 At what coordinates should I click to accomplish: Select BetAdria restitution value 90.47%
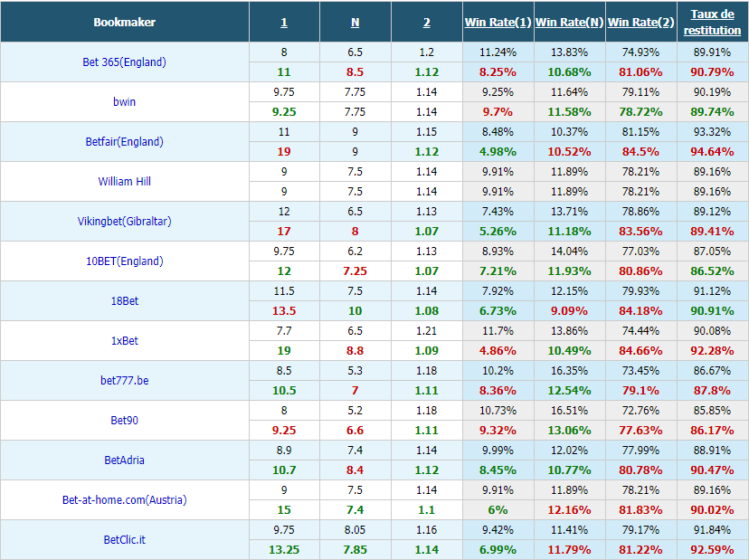[712, 470]
